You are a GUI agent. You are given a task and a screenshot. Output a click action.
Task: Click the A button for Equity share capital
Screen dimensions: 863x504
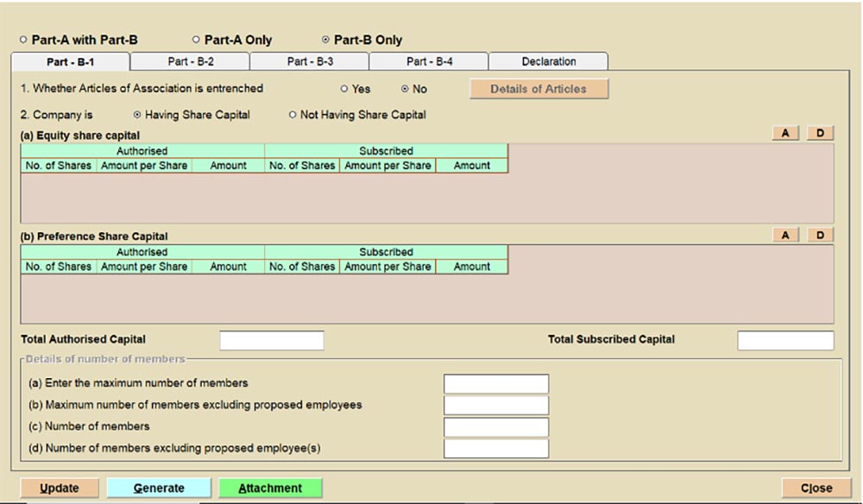785,134
